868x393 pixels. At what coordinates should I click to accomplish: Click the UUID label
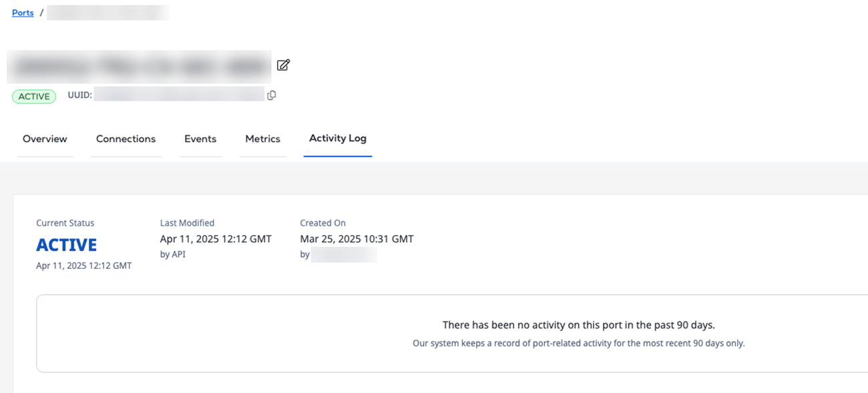tap(79, 95)
